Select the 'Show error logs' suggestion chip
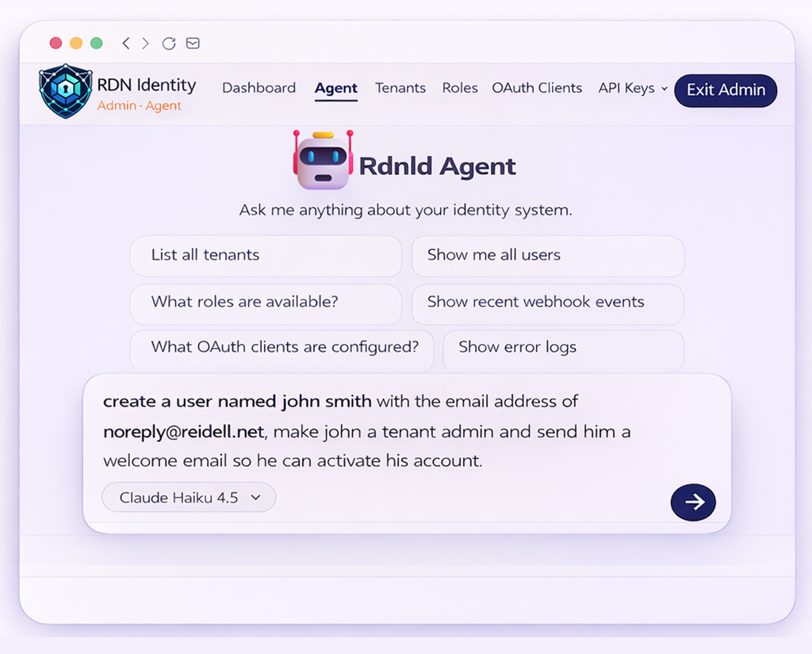The image size is (812, 654). point(563,350)
